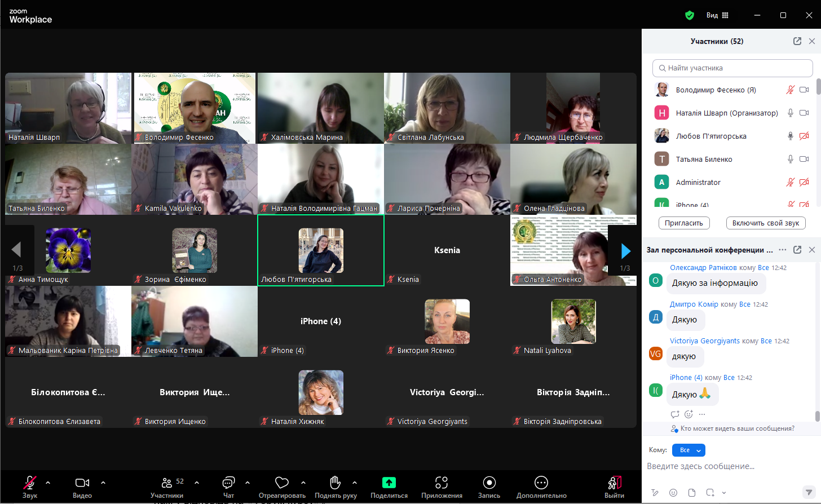The width and height of the screenshot is (821, 504).
Task: Open the Вид layout menu
Action: [x=717, y=15]
